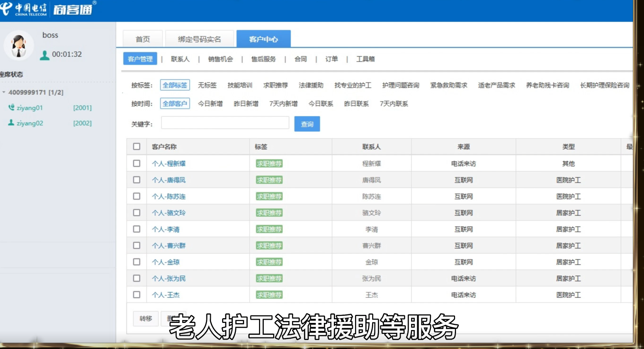
Task: Open the 工具箱 section
Action: pos(366,59)
